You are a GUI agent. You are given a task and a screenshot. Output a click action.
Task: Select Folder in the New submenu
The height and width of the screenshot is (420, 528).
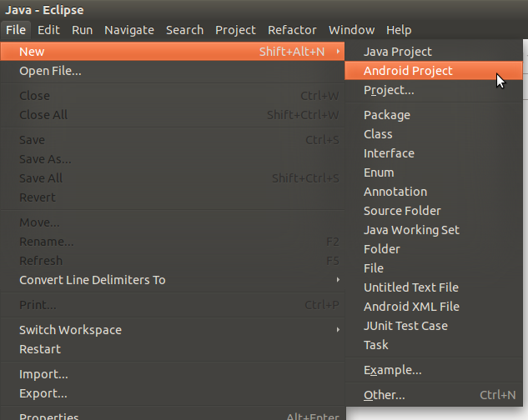434,249
